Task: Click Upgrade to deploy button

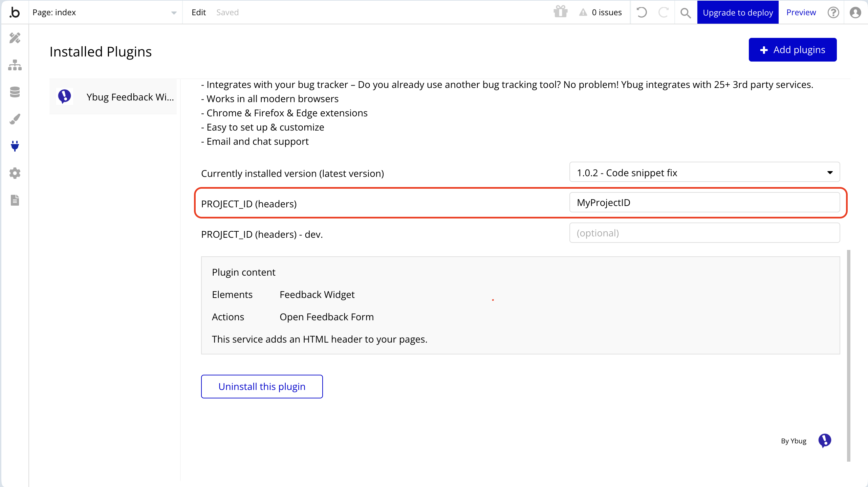Action: coord(738,13)
